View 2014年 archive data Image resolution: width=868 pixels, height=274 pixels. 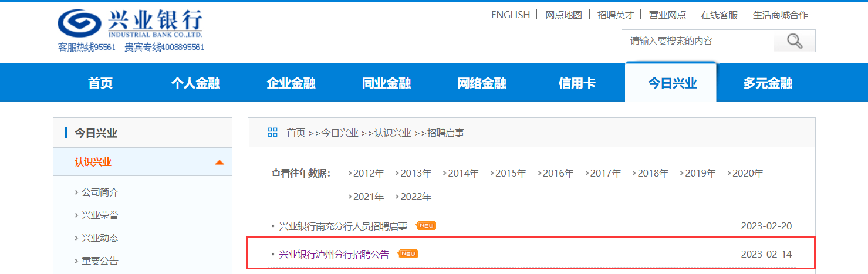(463, 174)
